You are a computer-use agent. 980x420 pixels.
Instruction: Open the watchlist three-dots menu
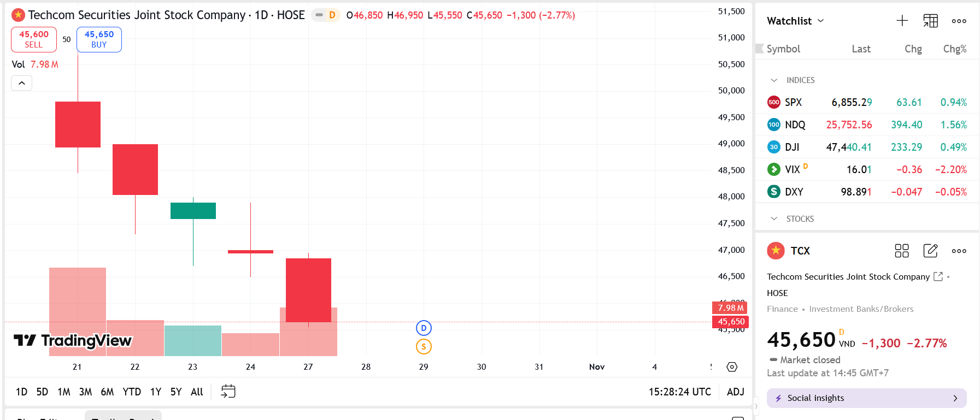pos(959,21)
